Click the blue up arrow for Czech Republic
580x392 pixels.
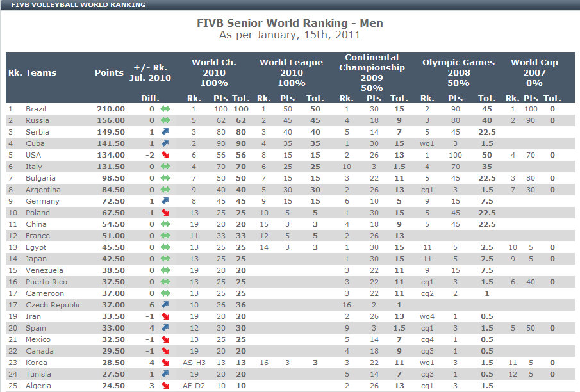click(x=165, y=305)
